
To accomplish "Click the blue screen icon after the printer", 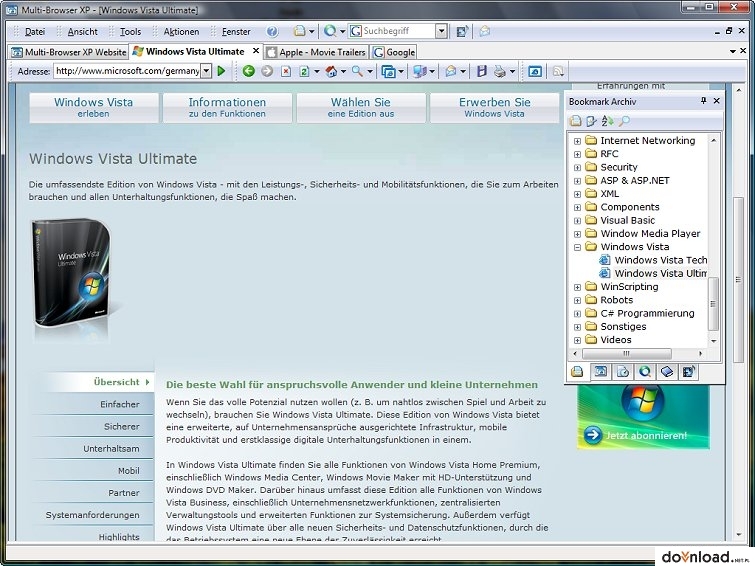I will pyautogui.click(x=535, y=71).
